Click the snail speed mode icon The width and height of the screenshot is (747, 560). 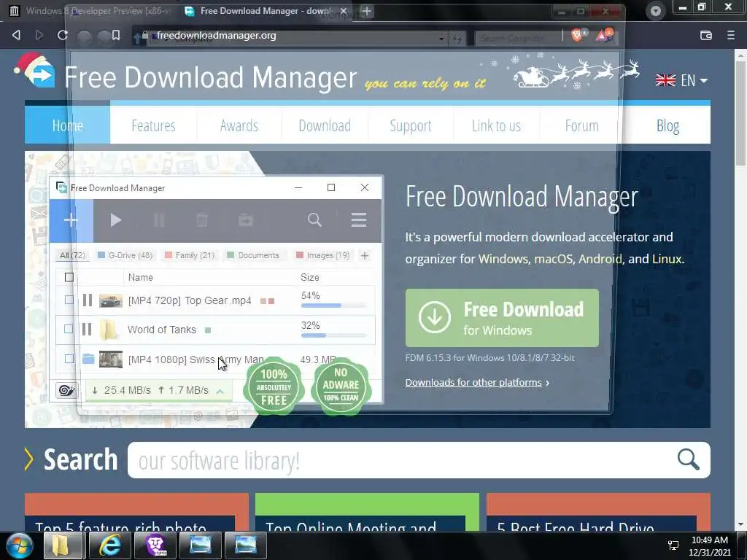(66, 391)
